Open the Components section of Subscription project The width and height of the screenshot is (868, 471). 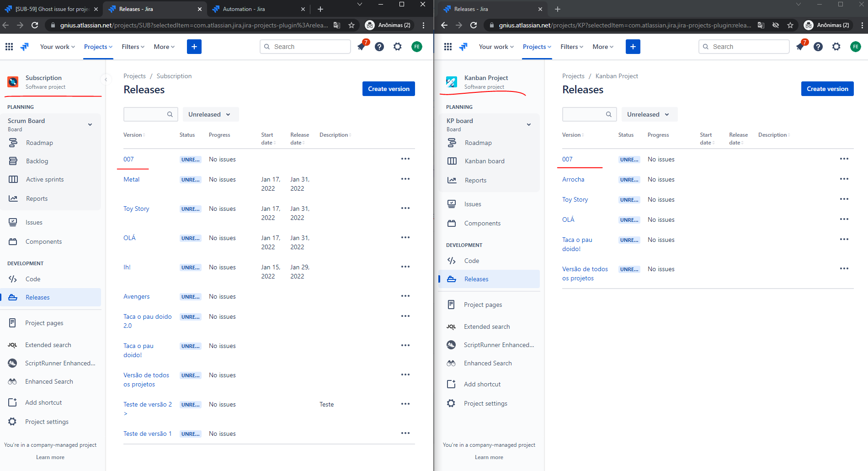(x=43, y=241)
